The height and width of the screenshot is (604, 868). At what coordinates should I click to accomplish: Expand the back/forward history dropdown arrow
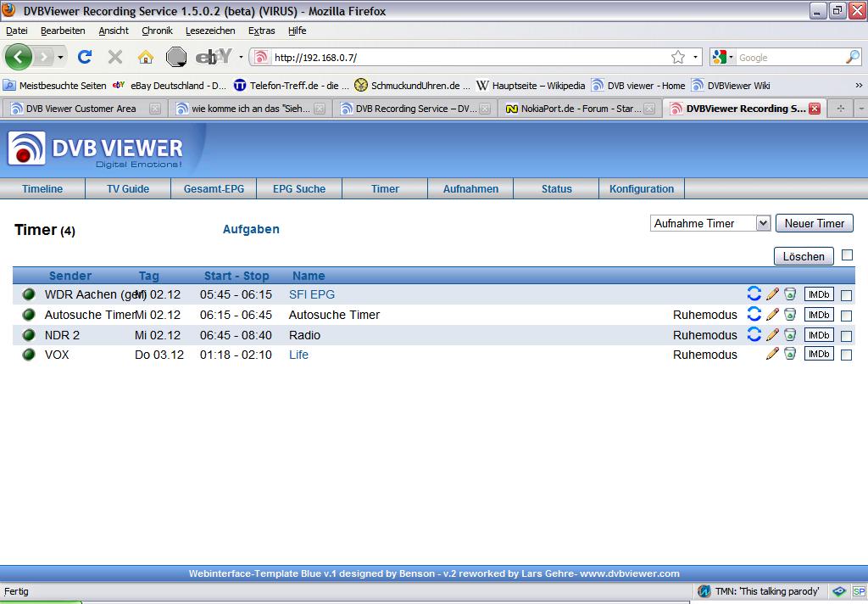[60, 58]
